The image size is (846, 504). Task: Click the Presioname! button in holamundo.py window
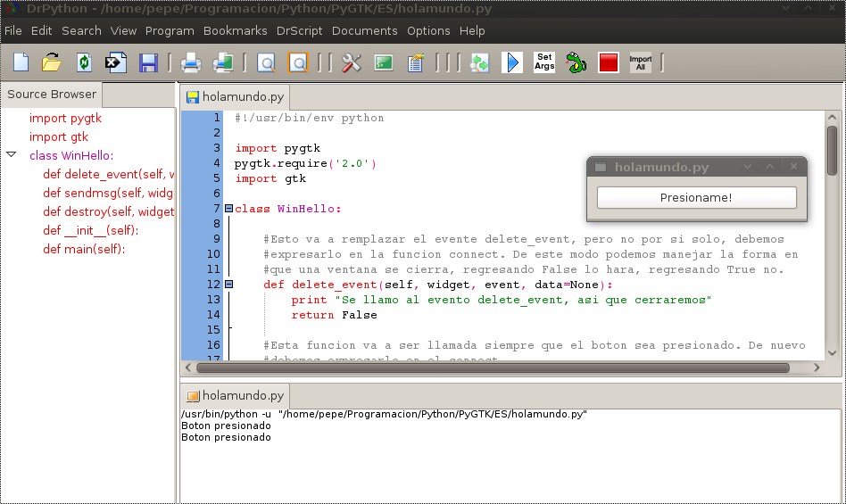click(x=697, y=197)
